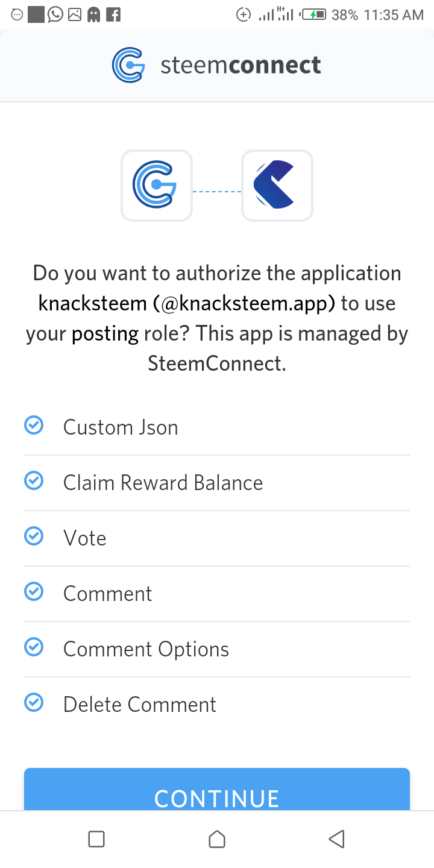The image size is (434, 868).
Task: Tap the Facebook notification icon in status bar
Action: tap(113, 14)
